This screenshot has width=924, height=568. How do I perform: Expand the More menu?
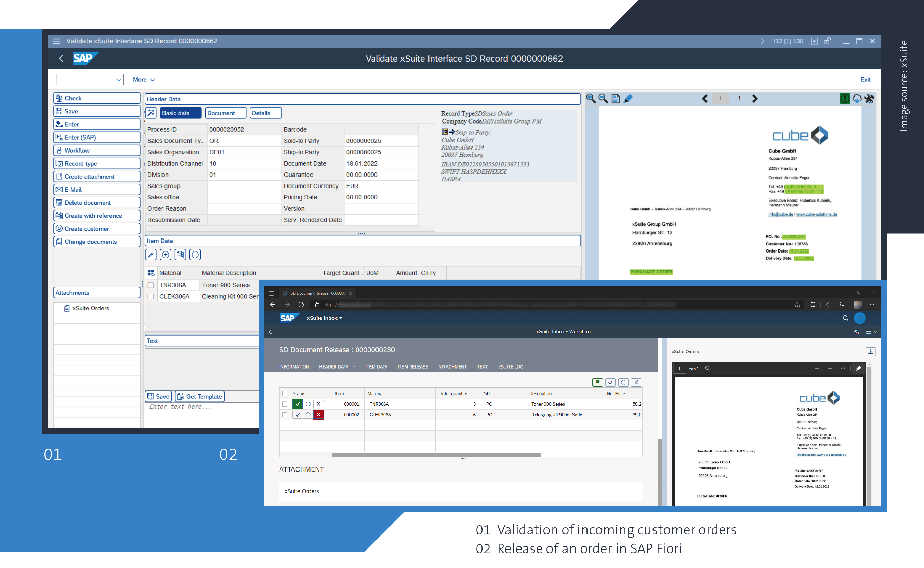[x=144, y=80]
